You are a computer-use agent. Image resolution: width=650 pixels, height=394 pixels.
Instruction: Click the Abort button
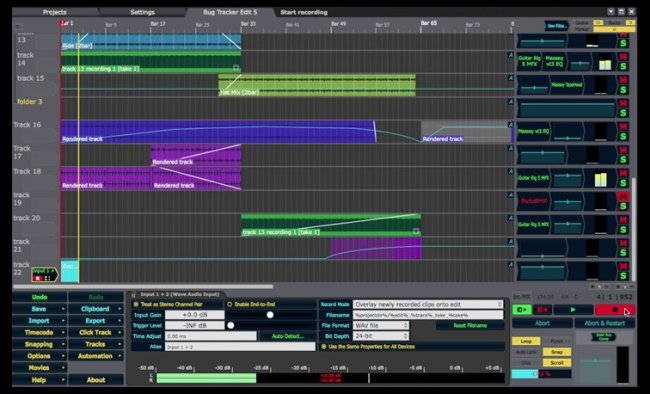(x=542, y=323)
